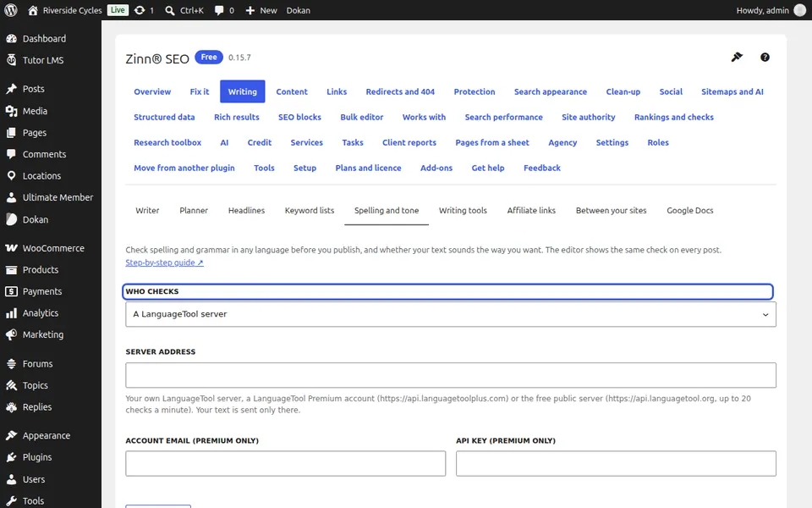Click the Marketing megaphone icon
This screenshot has width=812, height=508.
pos(11,335)
